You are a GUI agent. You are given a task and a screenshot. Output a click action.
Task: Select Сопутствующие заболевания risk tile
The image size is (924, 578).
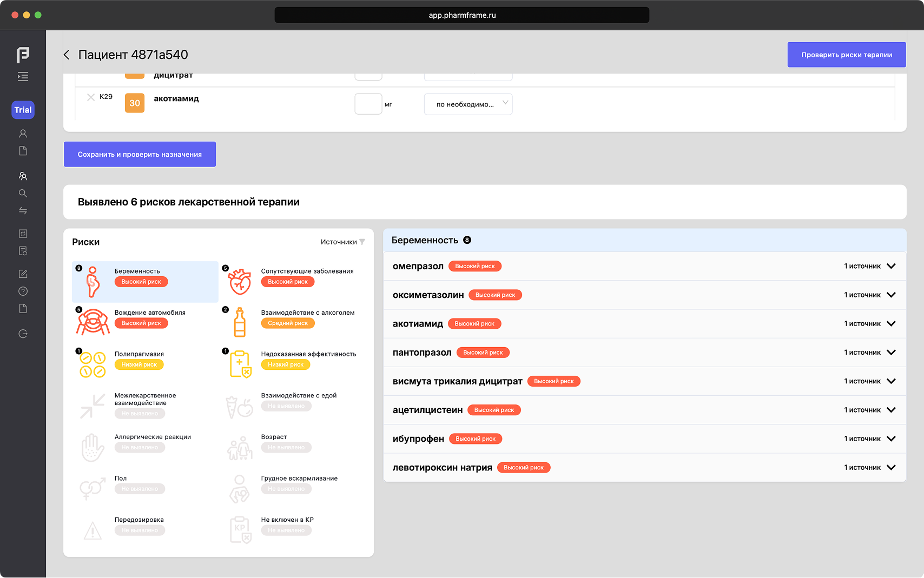tap(292, 282)
